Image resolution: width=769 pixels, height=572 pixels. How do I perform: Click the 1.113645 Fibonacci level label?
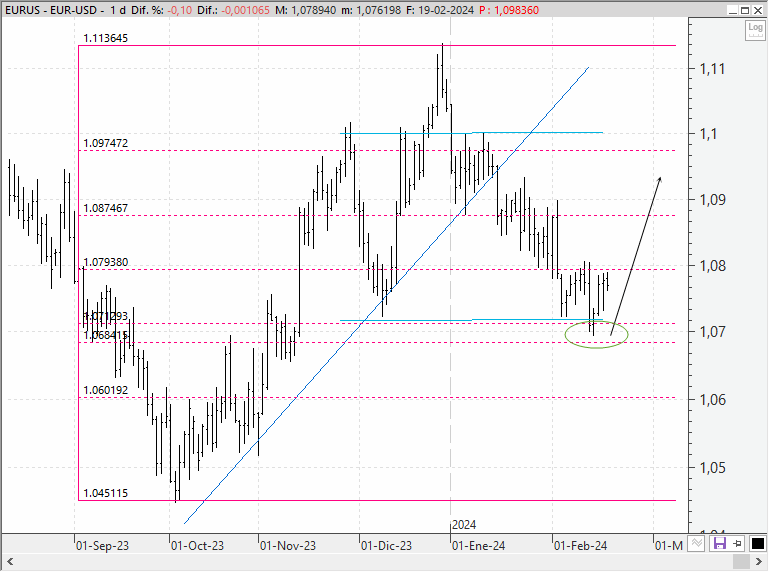pyautogui.click(x=105, y=38)
